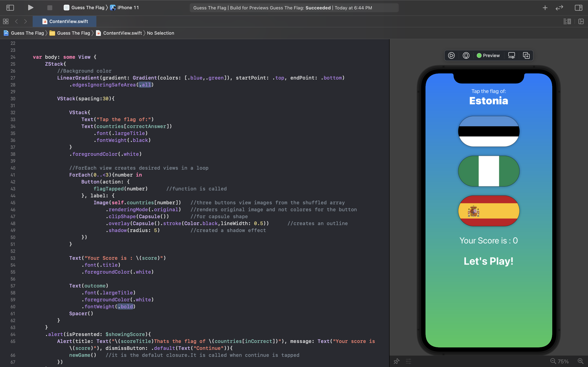Image resolution: width=588 pixels, height=367 pixels.
Task: Duplicate the preview with the plus icon
Action: pos(526,56)
